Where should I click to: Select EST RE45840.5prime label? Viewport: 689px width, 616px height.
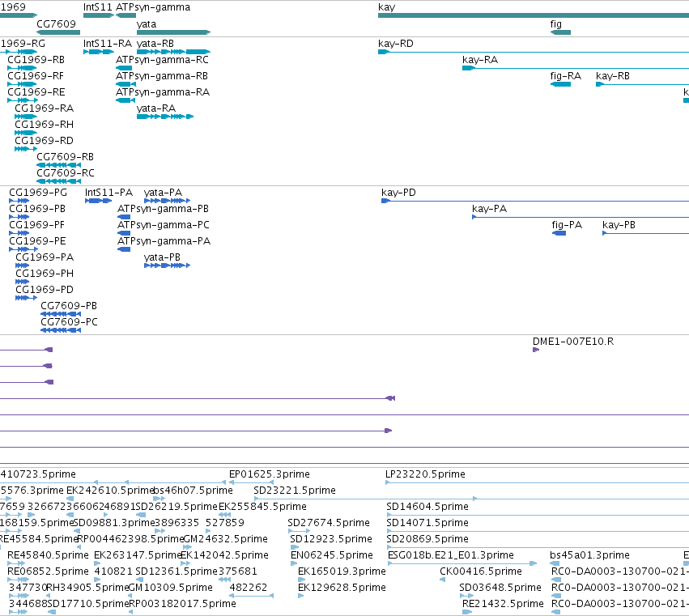pos(48,555)
